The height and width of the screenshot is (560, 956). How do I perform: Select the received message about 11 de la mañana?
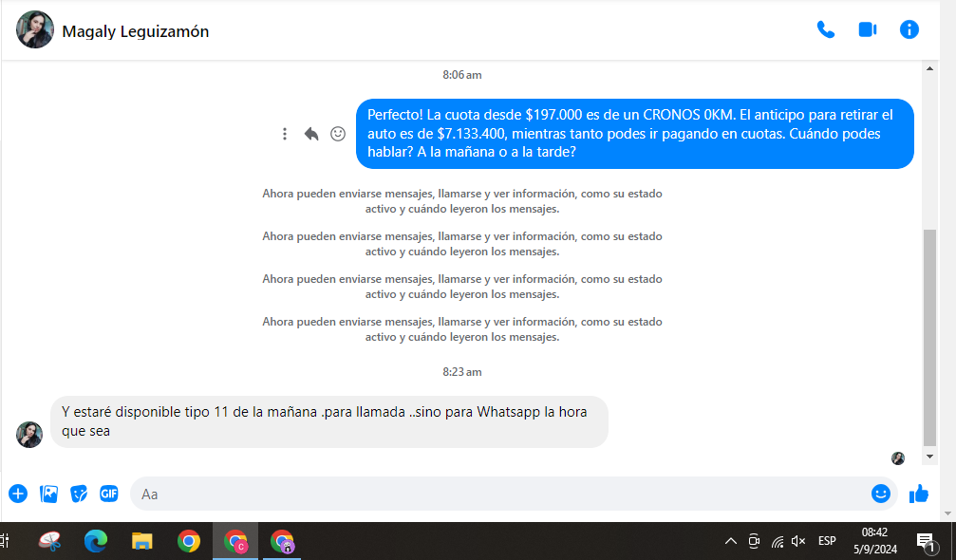(329, 421)
